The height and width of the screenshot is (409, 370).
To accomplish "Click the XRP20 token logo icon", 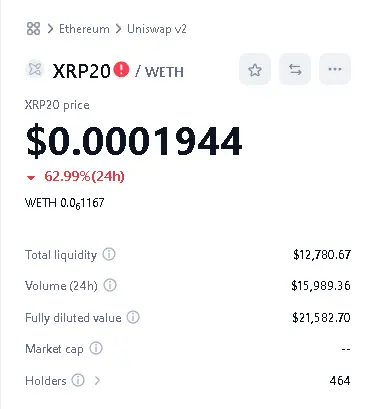I will pyautogui.click(x=35, y=70).
